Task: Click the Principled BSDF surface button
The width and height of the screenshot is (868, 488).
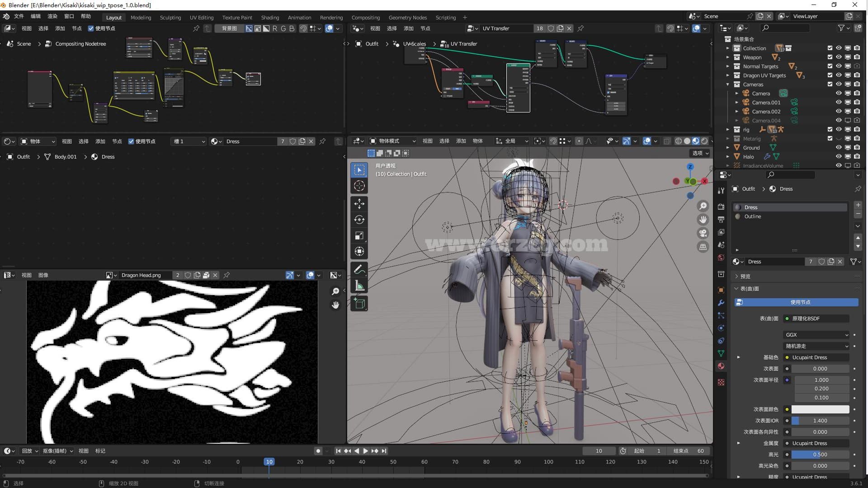Action: click(x=816, y=319)
